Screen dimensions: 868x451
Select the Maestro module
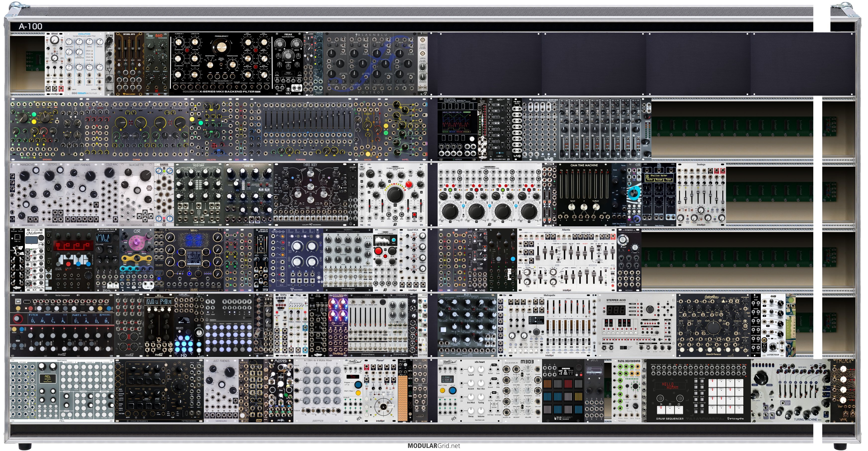[229, 325]
